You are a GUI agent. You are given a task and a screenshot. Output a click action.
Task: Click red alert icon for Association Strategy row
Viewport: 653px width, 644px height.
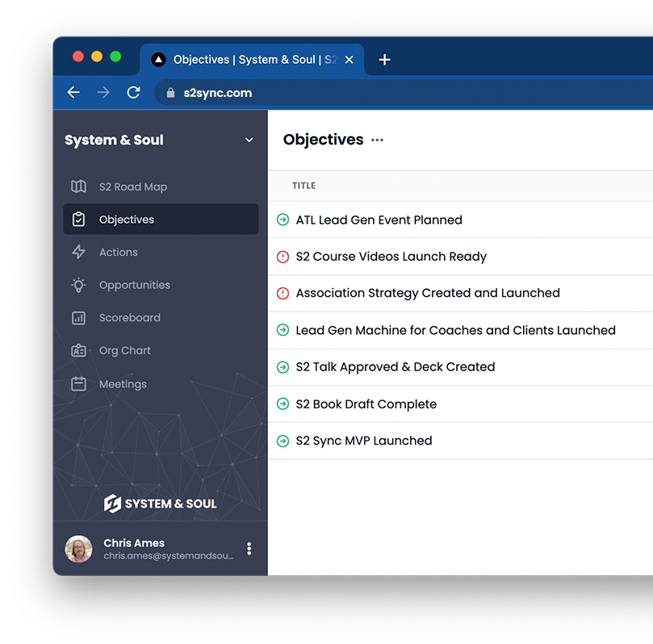pos(283,293)
